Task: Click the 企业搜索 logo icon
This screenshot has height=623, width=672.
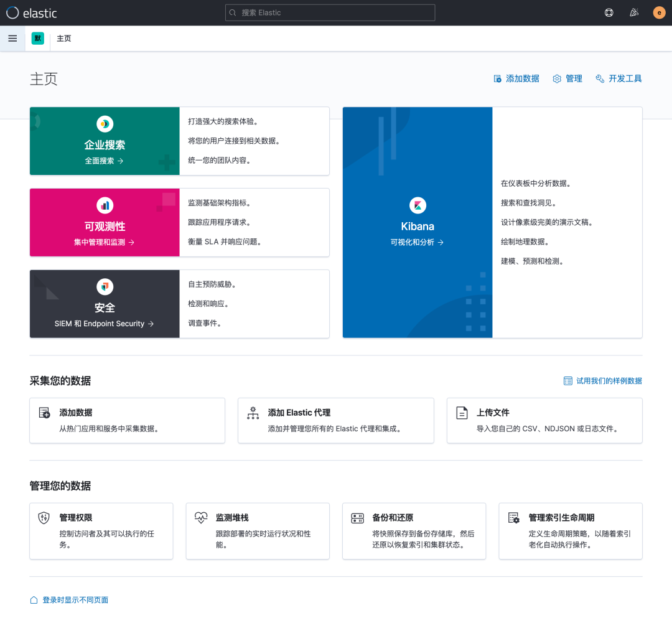Action: coord(105,124)
